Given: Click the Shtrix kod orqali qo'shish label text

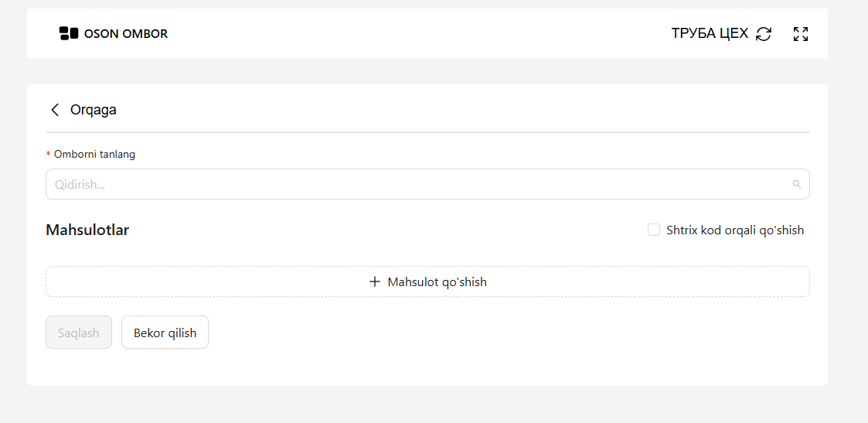Looking at the screenshot, I should 735,230.
